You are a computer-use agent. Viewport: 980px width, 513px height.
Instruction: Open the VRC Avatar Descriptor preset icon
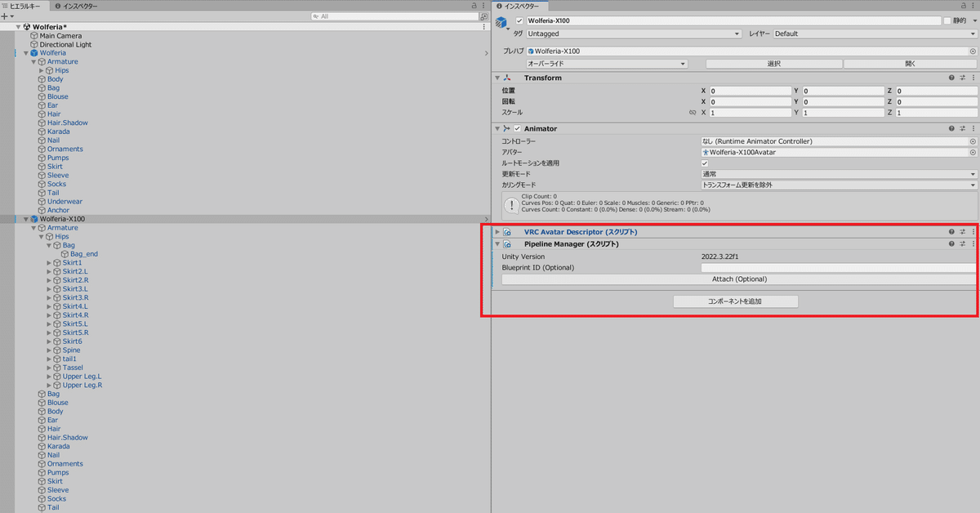click(962, 232)
